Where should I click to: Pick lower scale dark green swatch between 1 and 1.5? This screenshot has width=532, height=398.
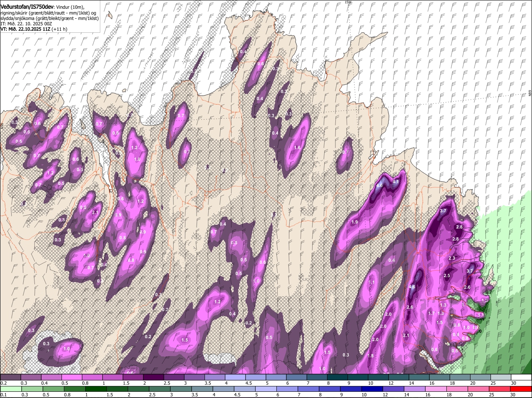96,389
